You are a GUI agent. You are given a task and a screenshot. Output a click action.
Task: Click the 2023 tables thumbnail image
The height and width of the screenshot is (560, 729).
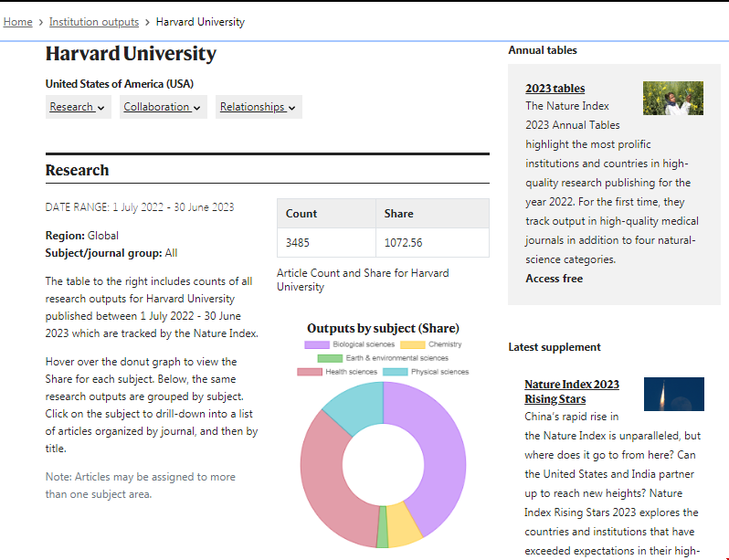672,98
